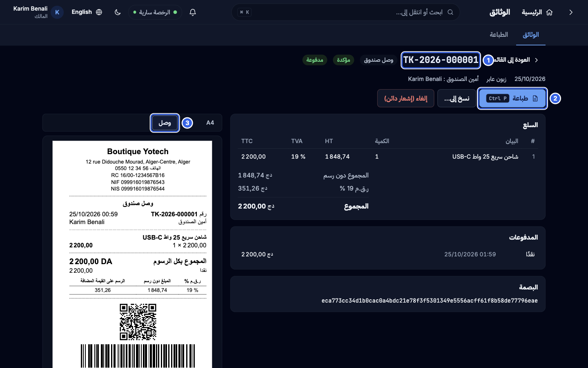Click the home icon beside الرئيسية
The height and width of the screenshot is (368, 588).
(549, 12)
